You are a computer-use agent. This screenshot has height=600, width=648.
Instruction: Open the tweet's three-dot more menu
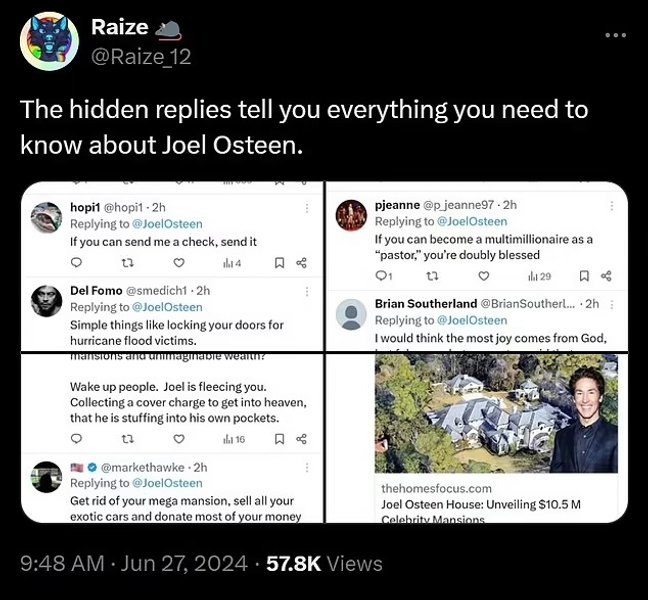click(615, 37)
